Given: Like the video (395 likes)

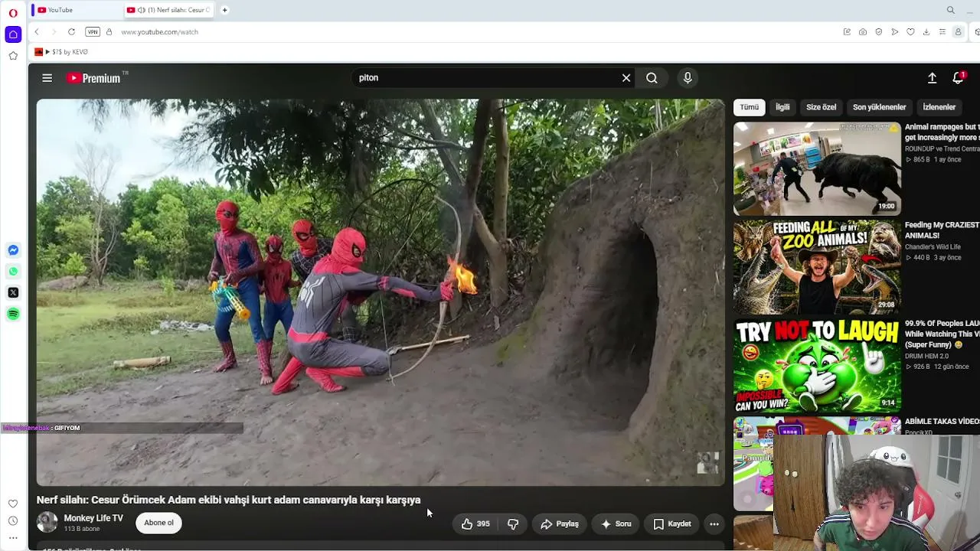Looking at the screenshot, I should [x=475, y=524].
